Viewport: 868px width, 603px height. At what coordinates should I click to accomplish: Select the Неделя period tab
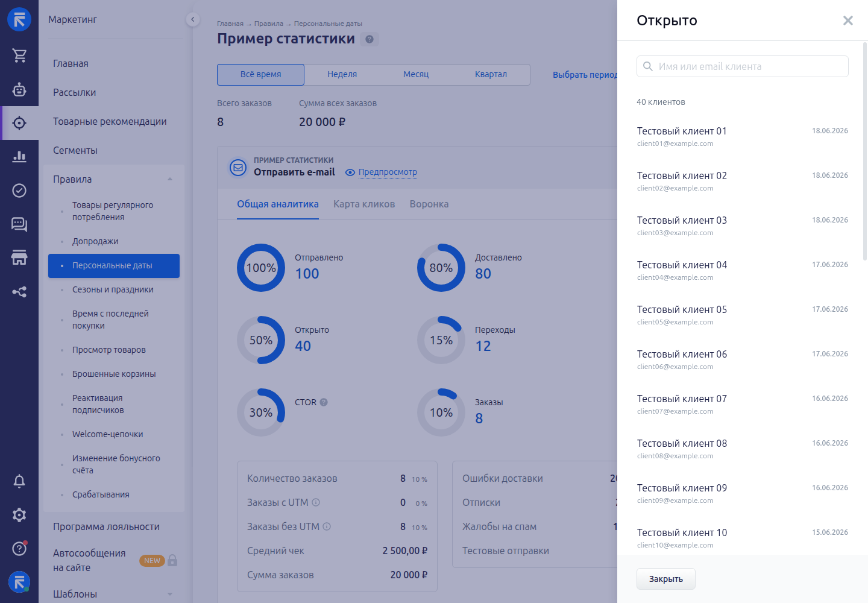point(342,75)
